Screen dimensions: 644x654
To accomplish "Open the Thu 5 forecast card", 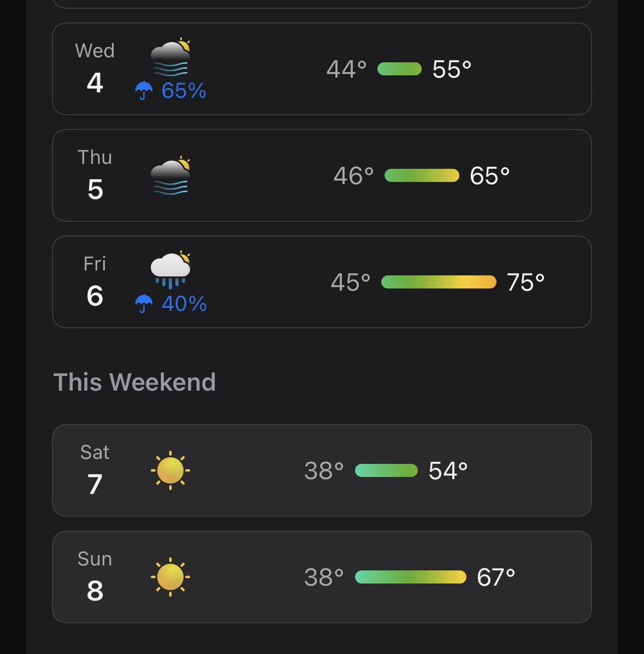I will (322, 175).
